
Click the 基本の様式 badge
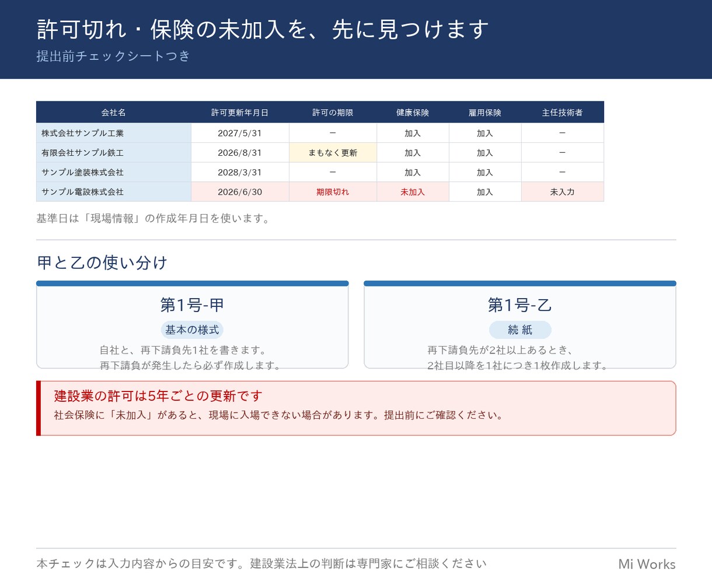click(x=192, y=330)
